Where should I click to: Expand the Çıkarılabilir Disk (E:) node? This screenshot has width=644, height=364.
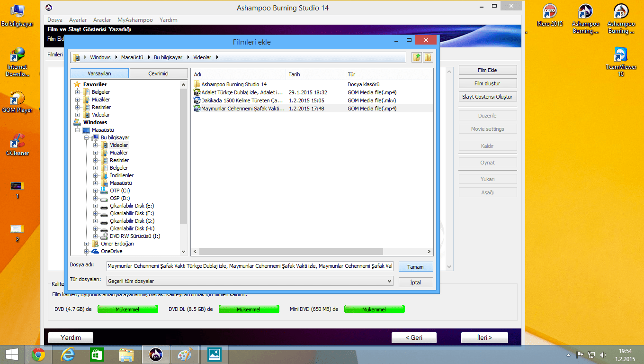click(96, 206)
